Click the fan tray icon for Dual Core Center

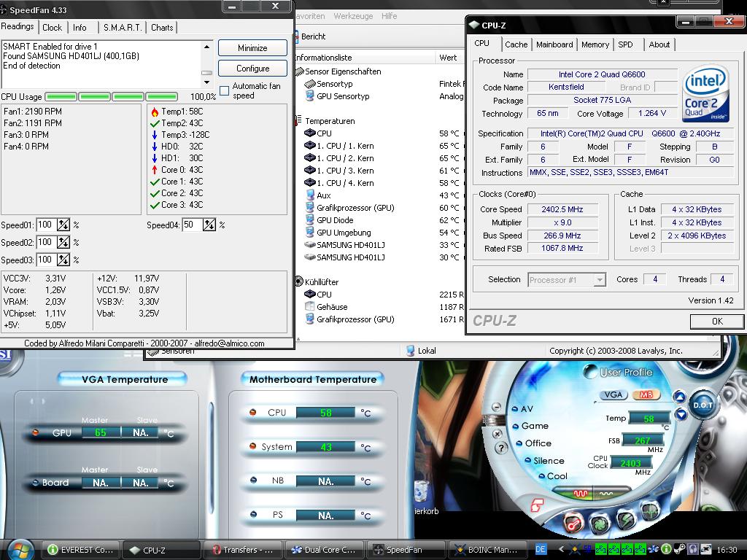(654, 550)
